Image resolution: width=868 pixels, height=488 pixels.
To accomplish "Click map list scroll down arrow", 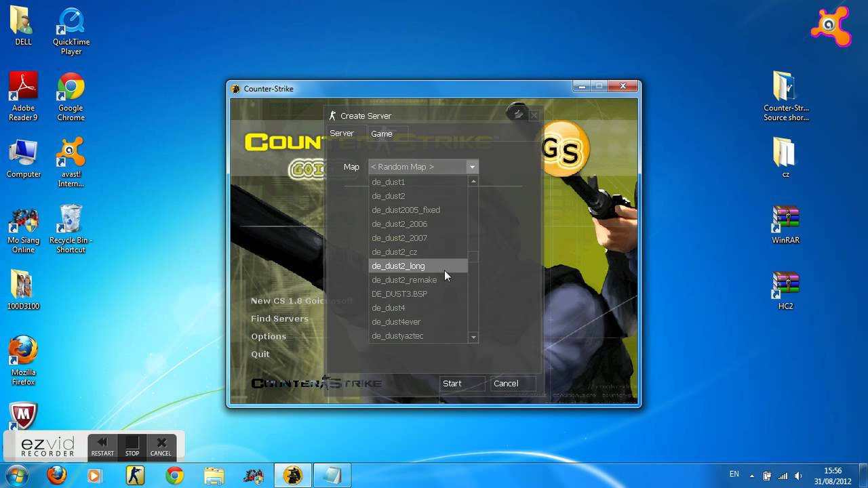I will 473,337.
